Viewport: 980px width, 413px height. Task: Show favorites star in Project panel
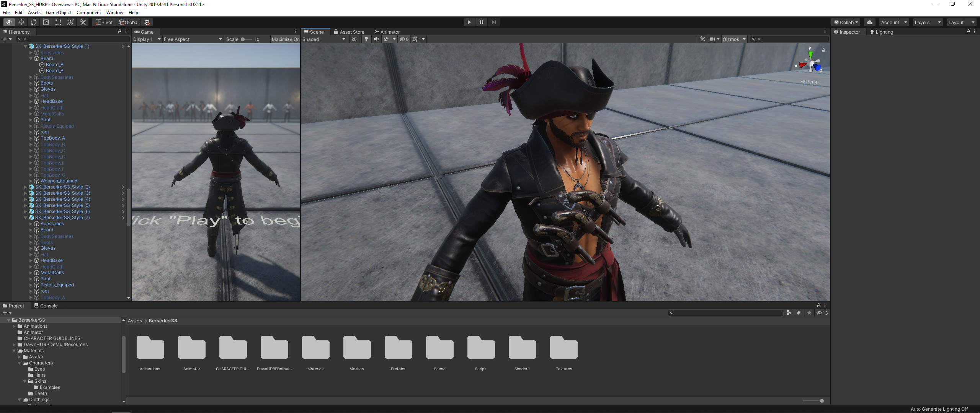click(809, 313)
